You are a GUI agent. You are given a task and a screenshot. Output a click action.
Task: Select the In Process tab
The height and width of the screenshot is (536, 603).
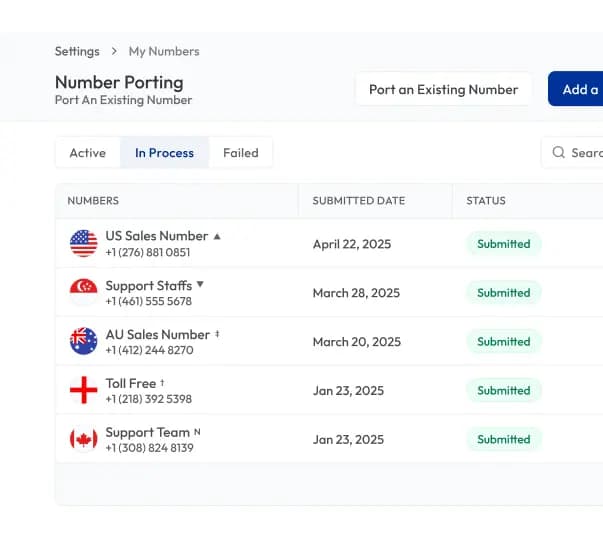164,153
